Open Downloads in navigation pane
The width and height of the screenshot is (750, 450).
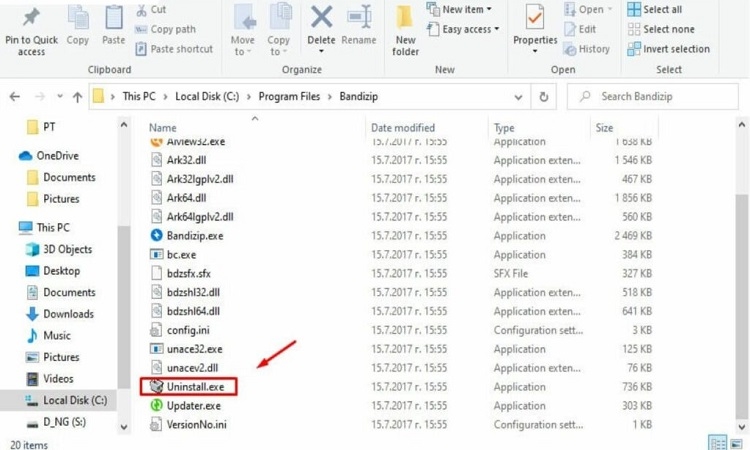click(x=59, y=314)
